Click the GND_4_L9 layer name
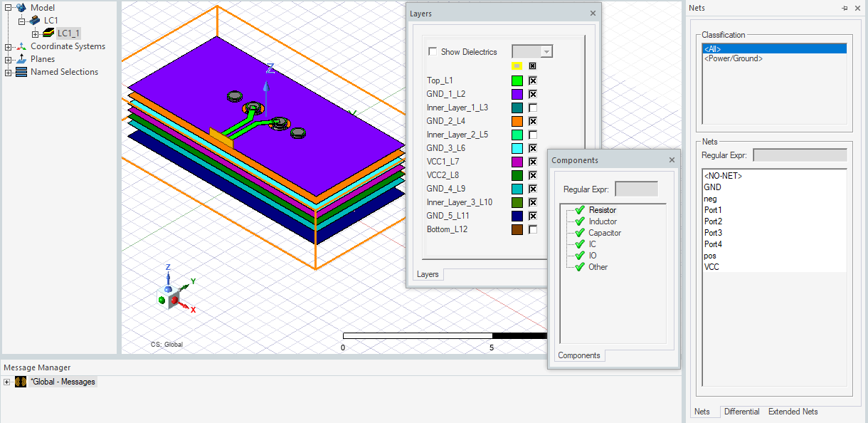Viewport: 868px width, 423px height. [x=446, y=189]
